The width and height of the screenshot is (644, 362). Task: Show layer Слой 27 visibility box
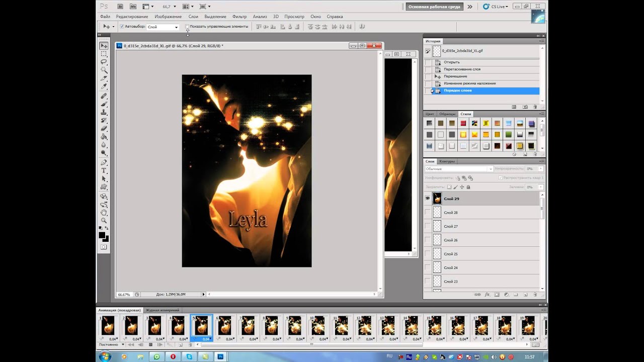428,226
